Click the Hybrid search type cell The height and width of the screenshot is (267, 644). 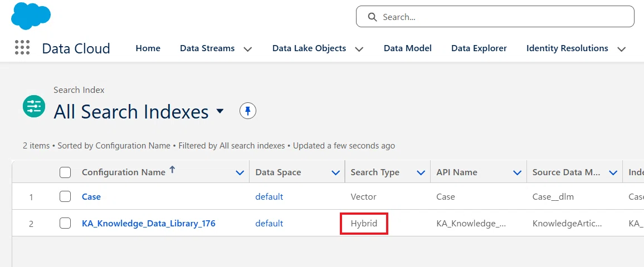point(364,224)
